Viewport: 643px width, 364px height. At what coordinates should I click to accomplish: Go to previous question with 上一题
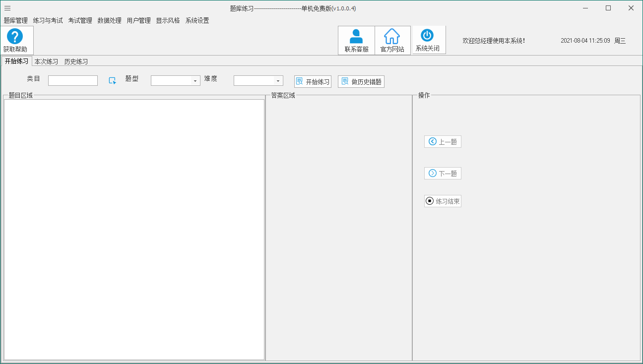point(443,142)
